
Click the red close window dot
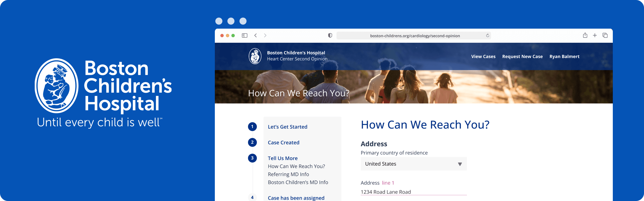coord(222,36)
